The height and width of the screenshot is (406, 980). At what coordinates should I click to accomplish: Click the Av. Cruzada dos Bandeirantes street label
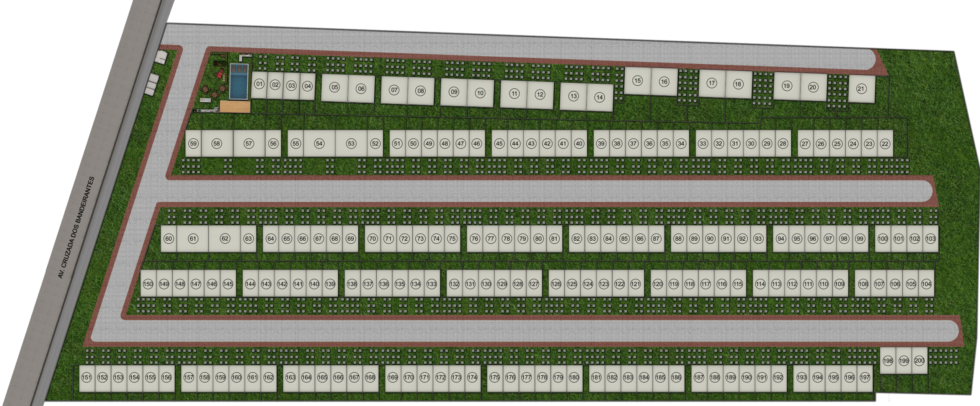pyautogui.click(x=75, y=227)
